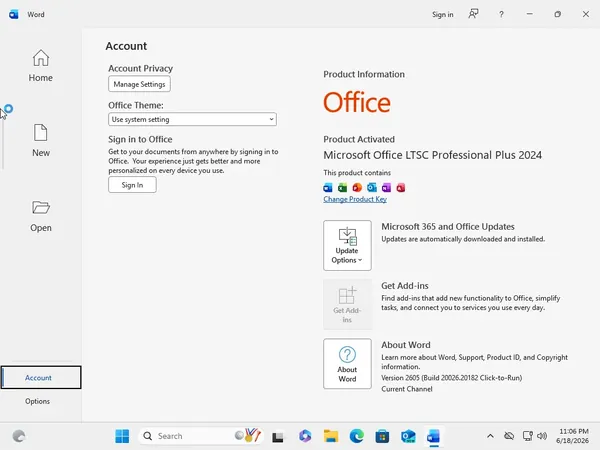The image size is (600, 450).
Task: Follow the Change Product Key link
Action: pyautogui.click(x=355, y=199)
